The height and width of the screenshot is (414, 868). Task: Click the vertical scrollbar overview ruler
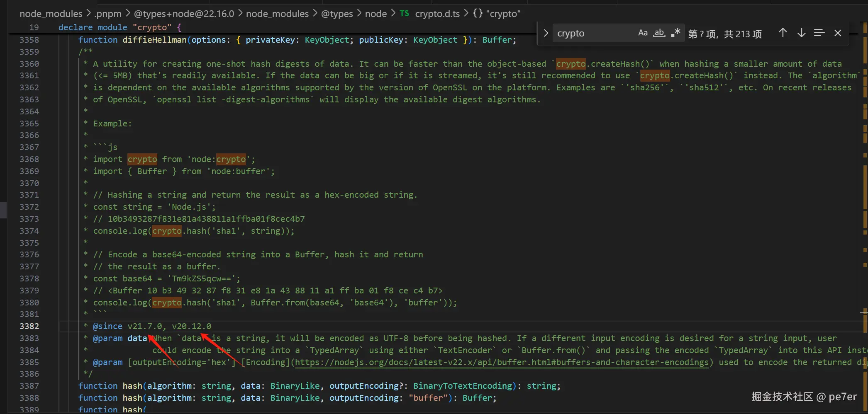pyautogui.click(x=865, y=207)
